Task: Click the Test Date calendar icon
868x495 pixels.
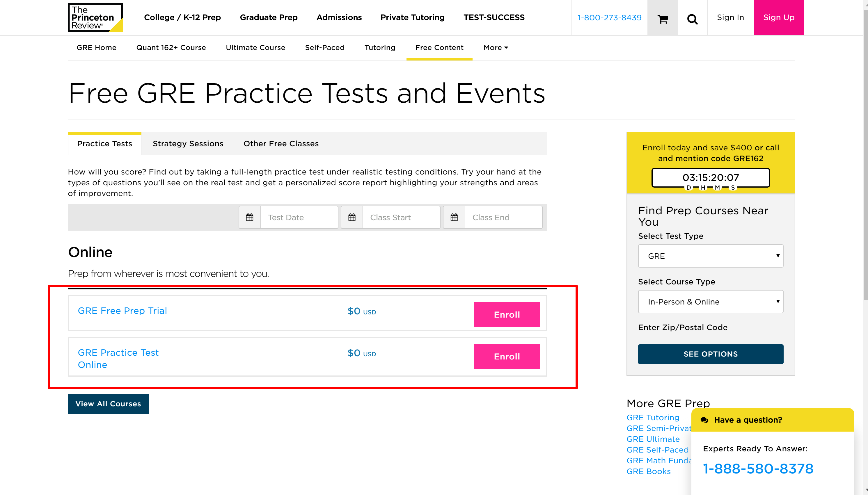Action: pyautogui.click(x=250, y=217)
